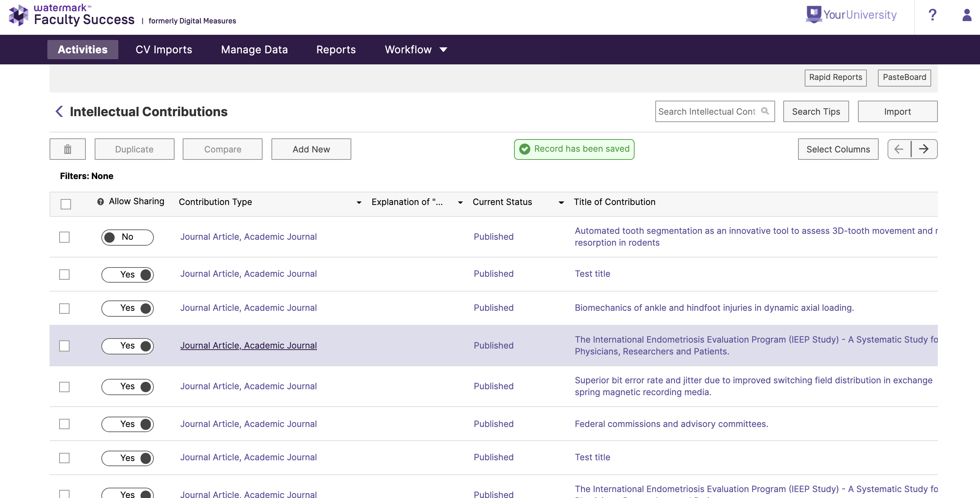980x498 pixels.
Task: Open the Explanation of column dropdown arrow
Action: [x=460, y=202]
